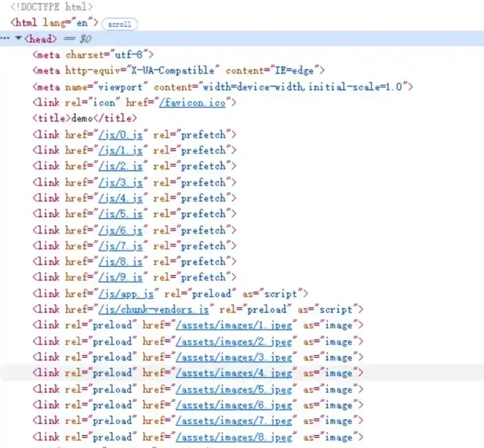Click "preload" value on 4.jpeg row
The image size is (484, 448).
point(112,373)
